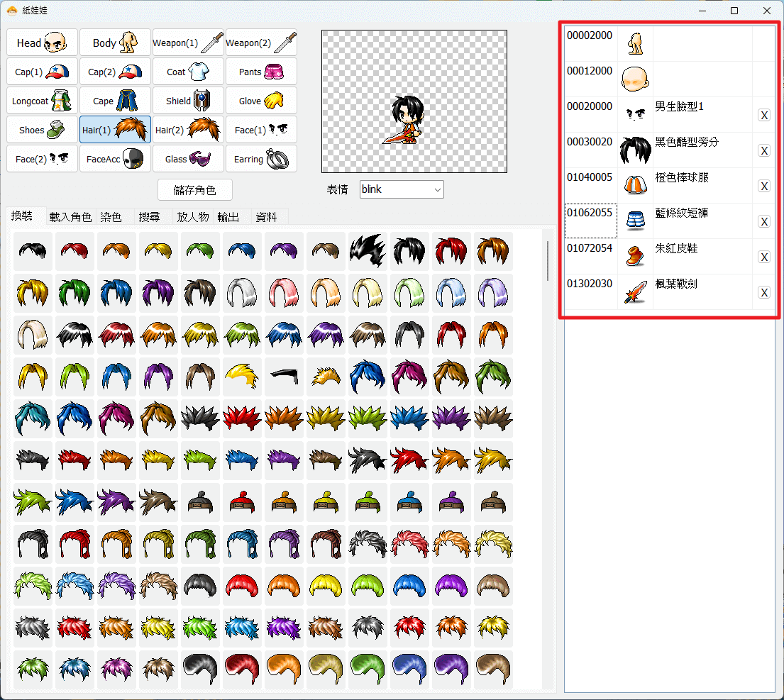The width and height of the screenshot is (784, 700).
Task: Remove 藍條紋短褲 with its X button
Action: click(764, 222)
